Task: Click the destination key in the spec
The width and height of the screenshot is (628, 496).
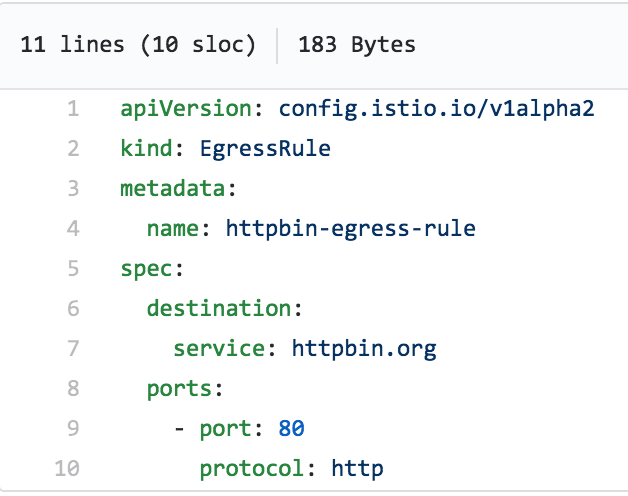Action: point(219,309)
